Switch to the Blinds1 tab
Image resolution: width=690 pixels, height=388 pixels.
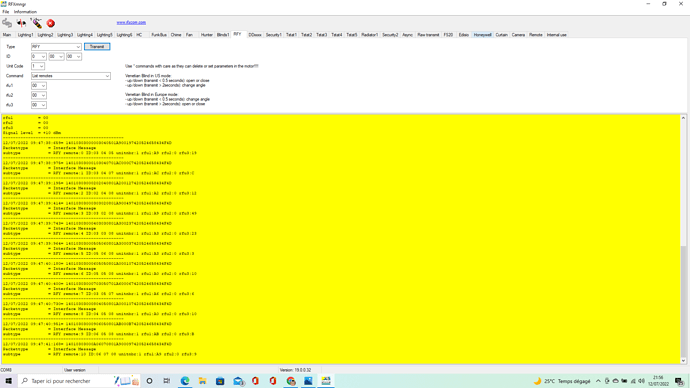(x=223, y=35)
